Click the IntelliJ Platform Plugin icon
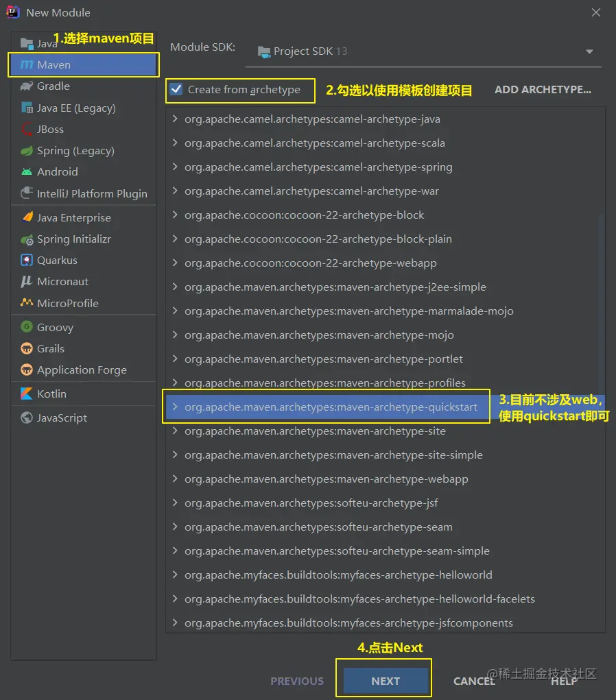 coord(27,193)
